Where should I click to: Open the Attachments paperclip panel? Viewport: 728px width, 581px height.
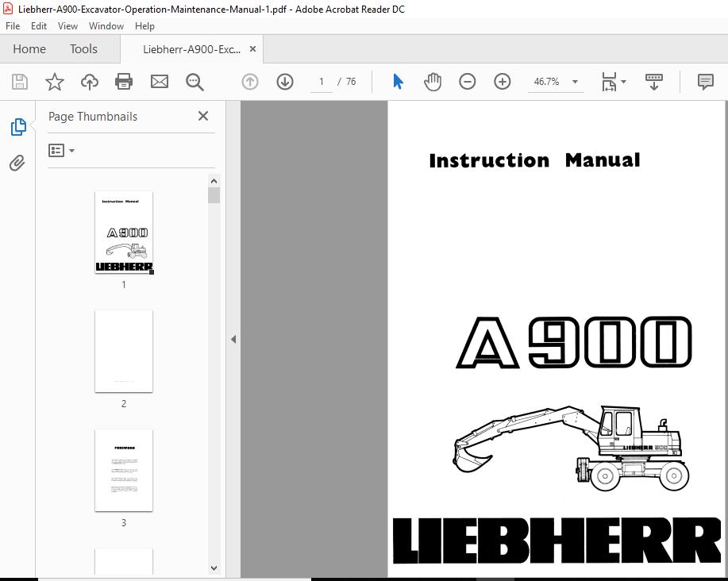[x=17, y=163]
